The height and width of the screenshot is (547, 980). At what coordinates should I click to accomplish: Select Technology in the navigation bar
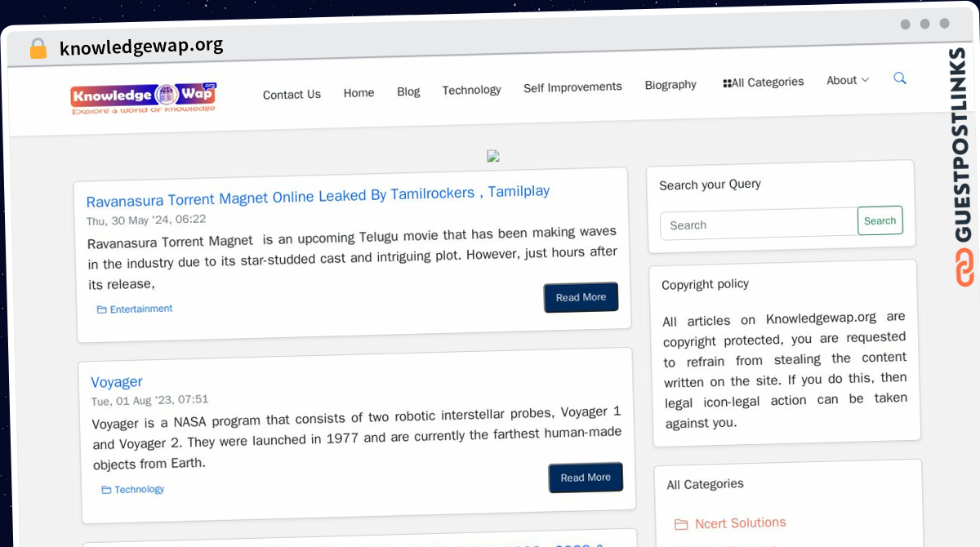pyautogui.click(x=471, y=90)
